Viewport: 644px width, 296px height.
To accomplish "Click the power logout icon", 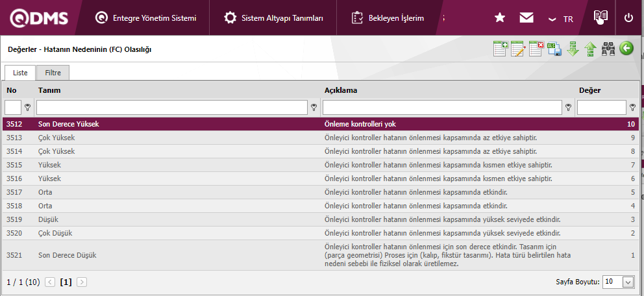I will point(628,18).
